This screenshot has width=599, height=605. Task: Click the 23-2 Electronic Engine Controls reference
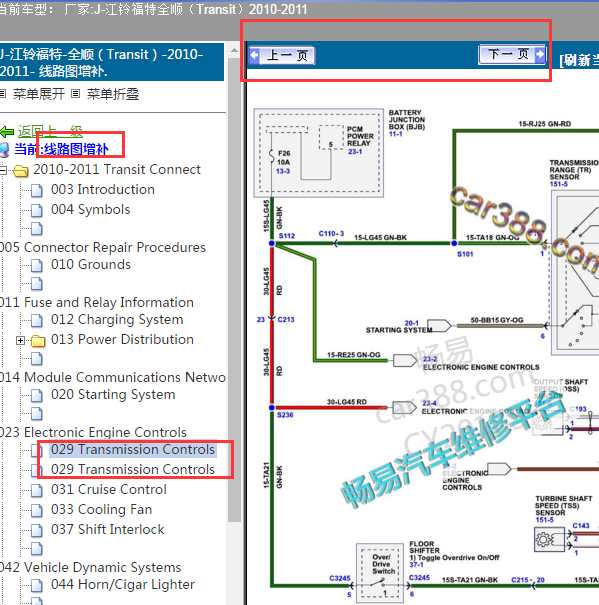(430, 359)
